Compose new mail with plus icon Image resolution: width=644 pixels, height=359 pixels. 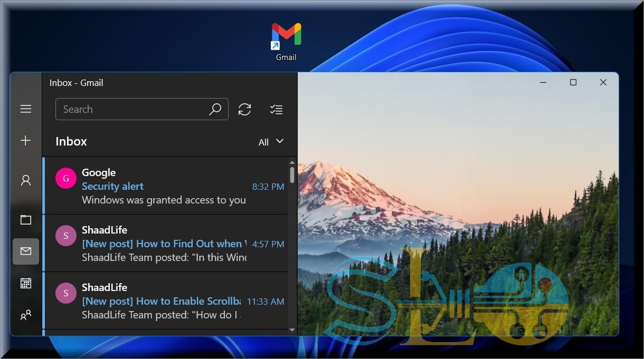26,140
